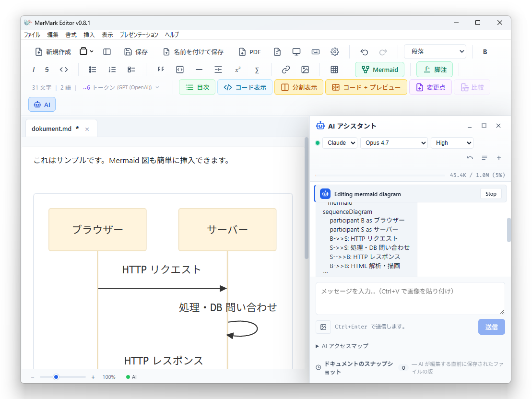Toggle the AI assistant panel button

tap(42, 105)
